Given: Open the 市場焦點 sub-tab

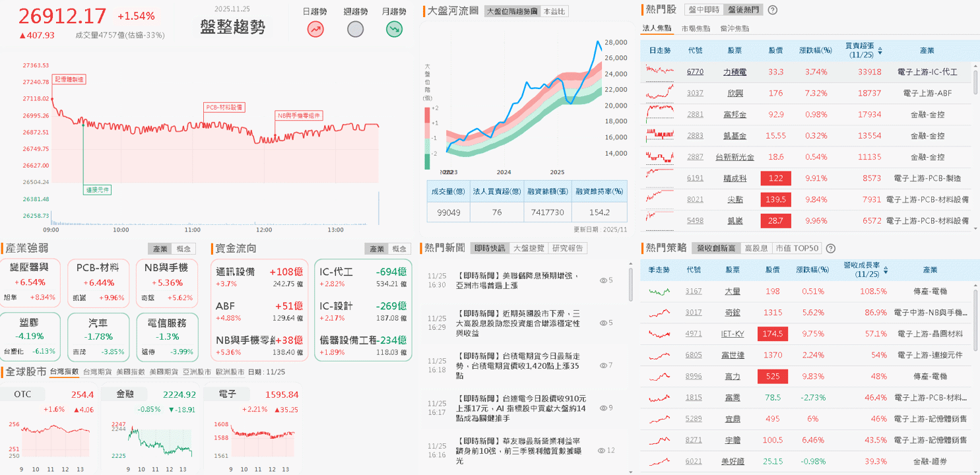Looking at the screenshot, I should point(696,28).
